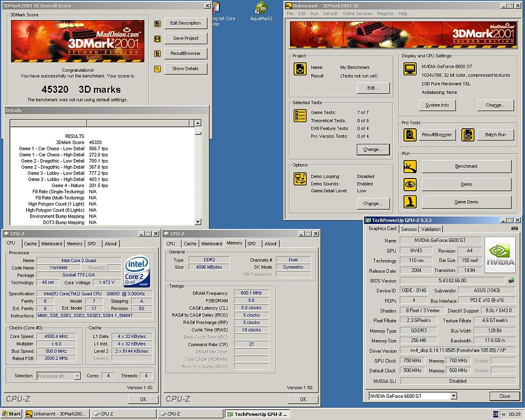Click the ResultBrowser button in Pro Tools
Image resolution: width=525 pixels, height=420 pixels.
[437, 135]
